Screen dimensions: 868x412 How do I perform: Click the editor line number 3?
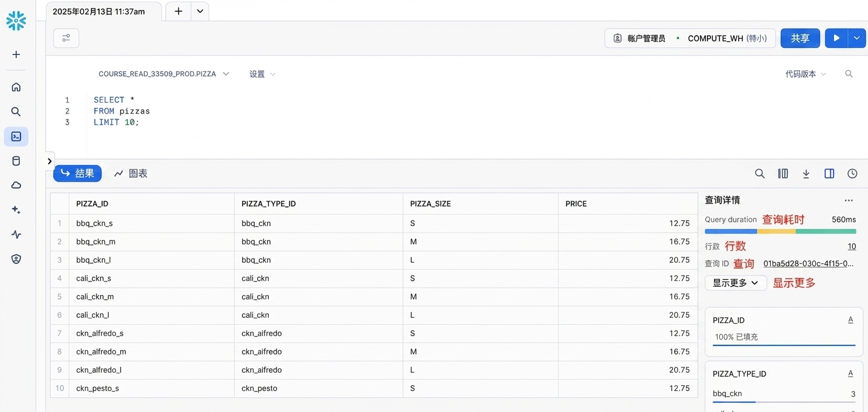pyautogui.click(x=67, y=122)
